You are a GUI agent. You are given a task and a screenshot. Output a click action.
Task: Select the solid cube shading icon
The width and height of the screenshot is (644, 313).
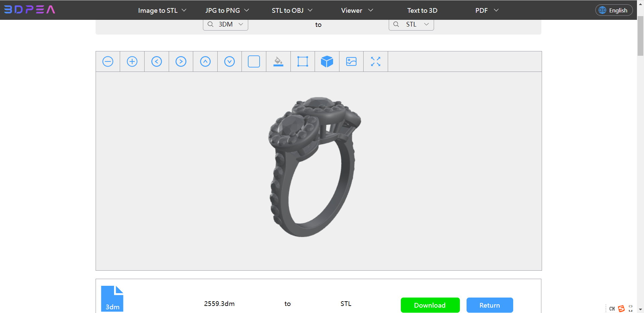[x=327, y=61]
